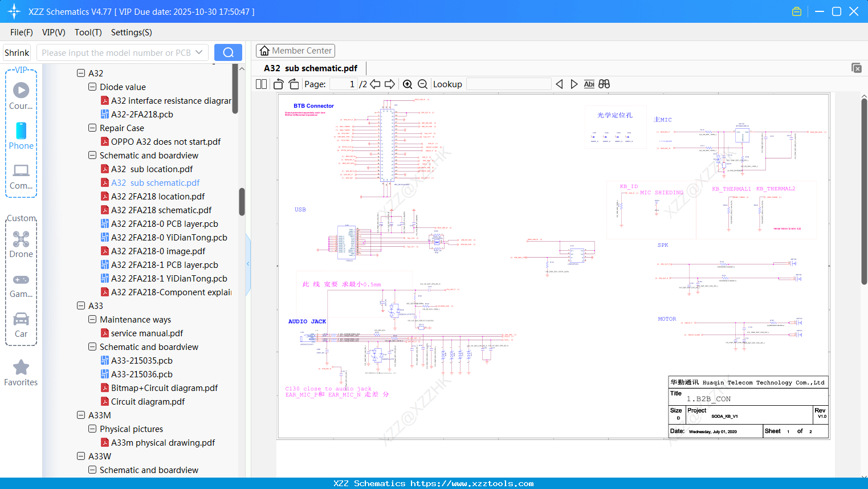Zoom out of the schematic

(422, 84)
